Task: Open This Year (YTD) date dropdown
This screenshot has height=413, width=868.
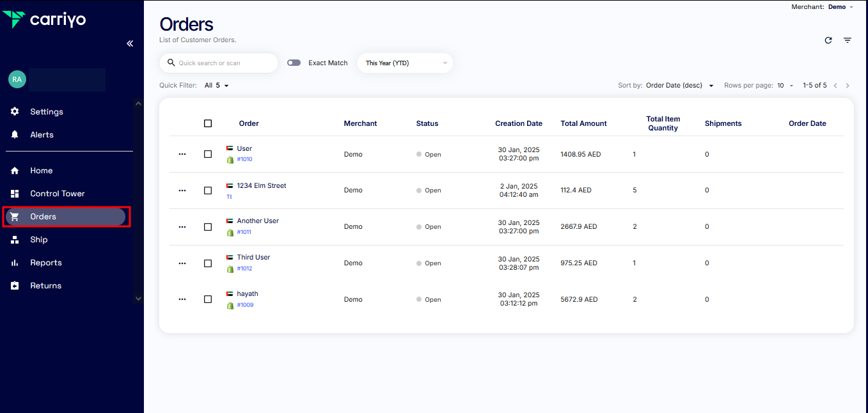Action: 405,63
